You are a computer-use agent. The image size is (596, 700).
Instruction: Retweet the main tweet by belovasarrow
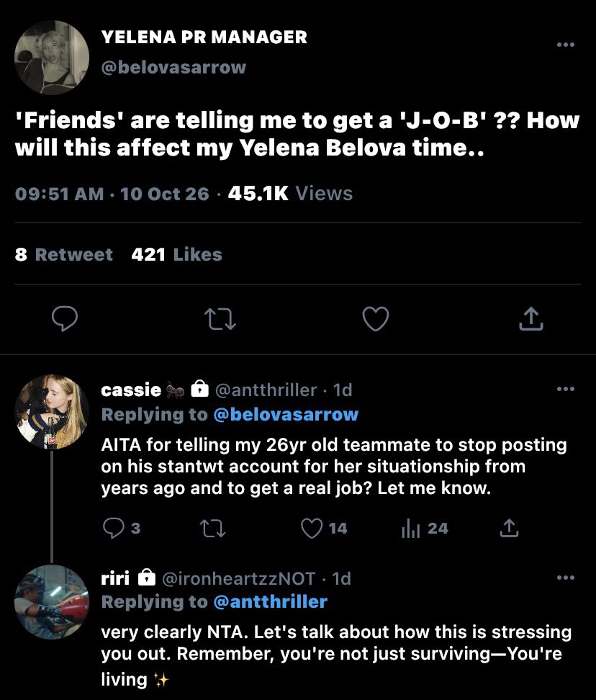coord(220,320)
